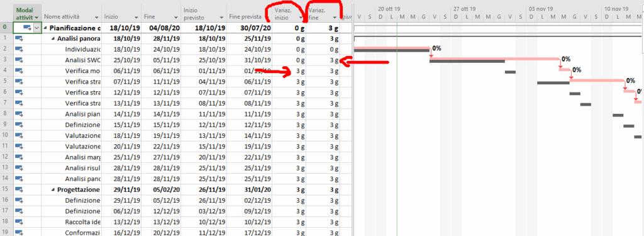Select the Fine cell 24/10/19 of Individuazio
Screen dimensions: 644x236
click(x=161, y=50)
